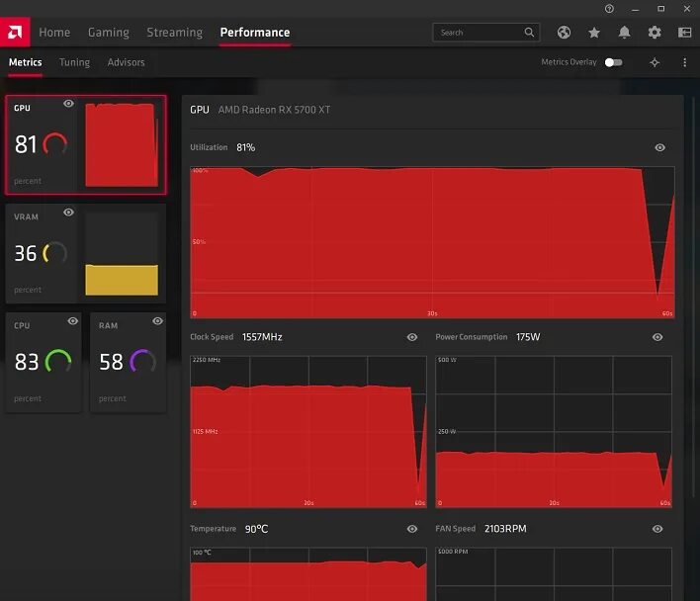Click the RAM purple gauge ring
This screenshot has width=700, height=601.
(142, 361)
